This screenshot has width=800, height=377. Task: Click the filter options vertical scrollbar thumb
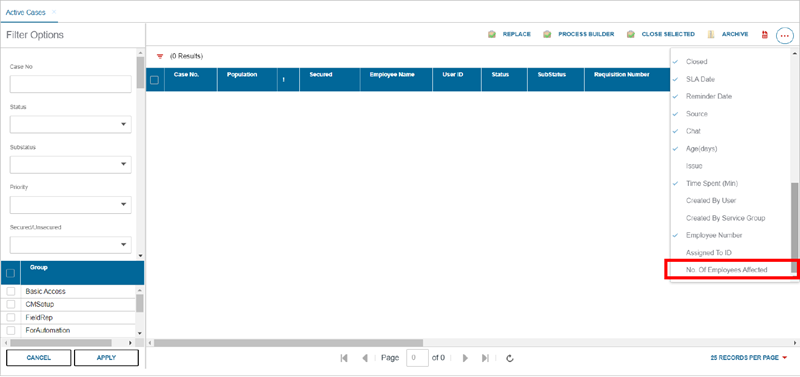140,72
